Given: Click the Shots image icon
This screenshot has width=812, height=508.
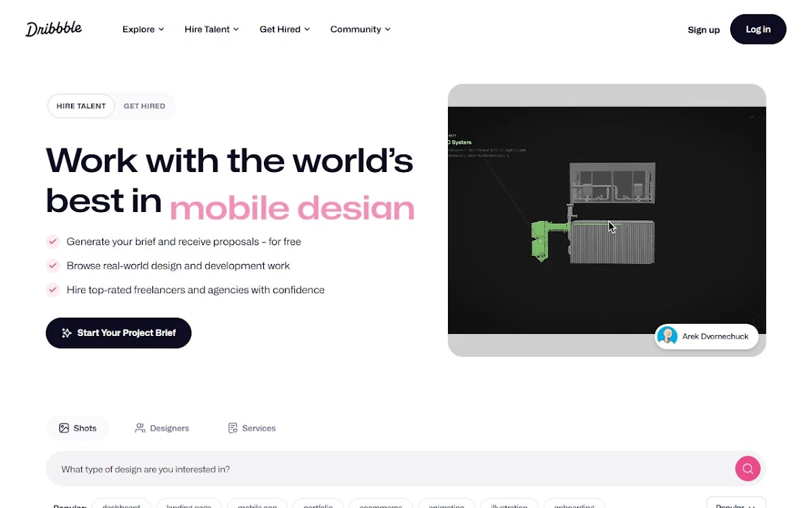Looking at the screenshot, I should click(64, 428).
